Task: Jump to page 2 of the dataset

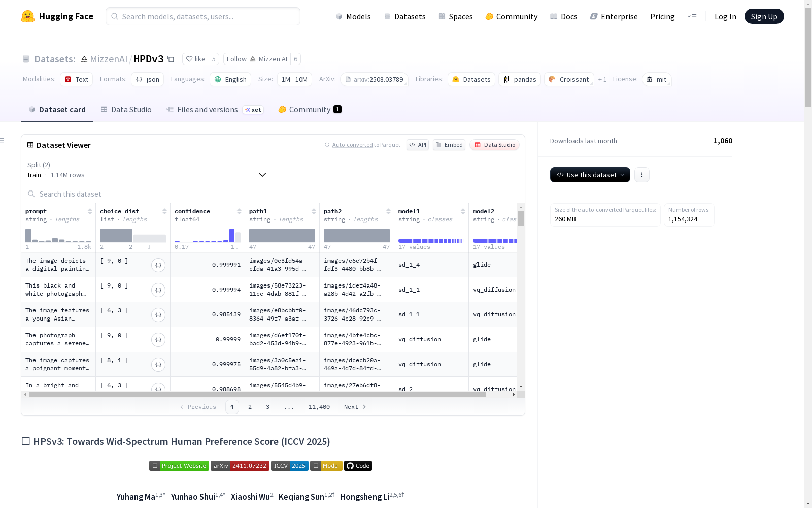Action: point(250,407)
